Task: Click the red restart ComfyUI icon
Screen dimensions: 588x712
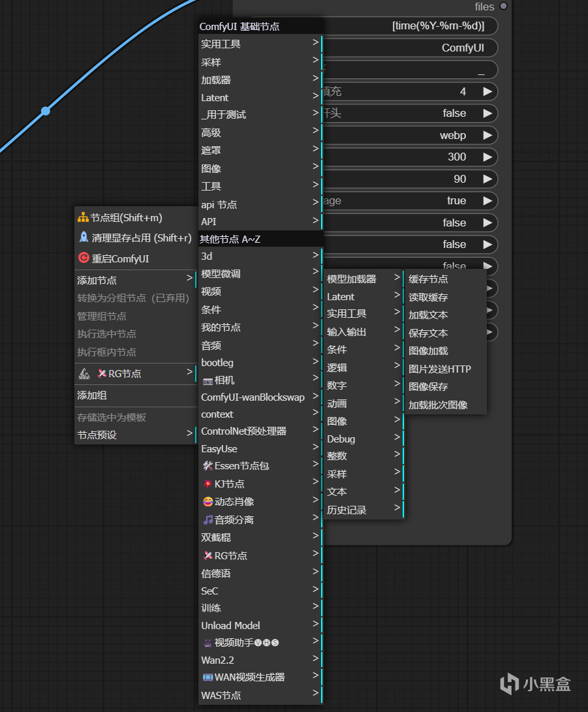Action: tap(84, 258)
